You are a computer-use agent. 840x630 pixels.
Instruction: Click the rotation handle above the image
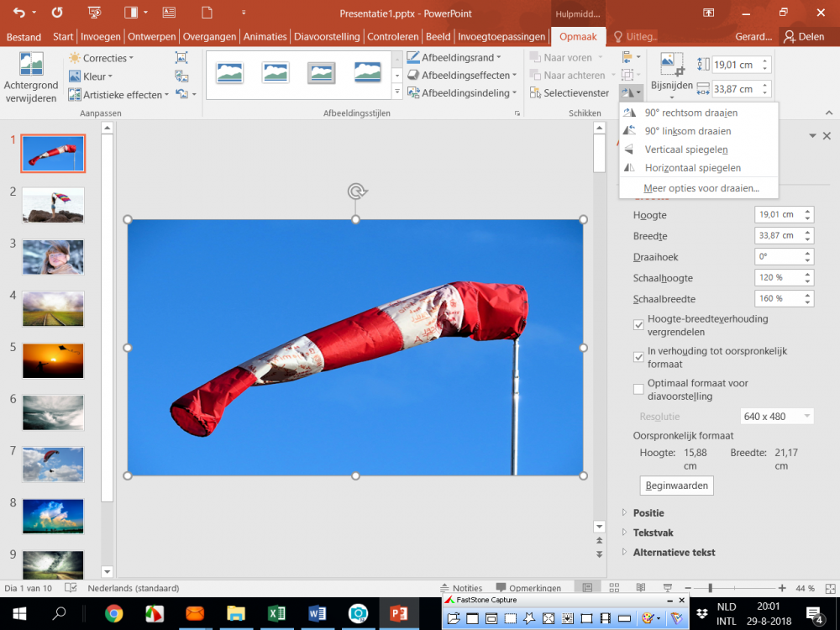pyautogui.click(x=355, y=192)
